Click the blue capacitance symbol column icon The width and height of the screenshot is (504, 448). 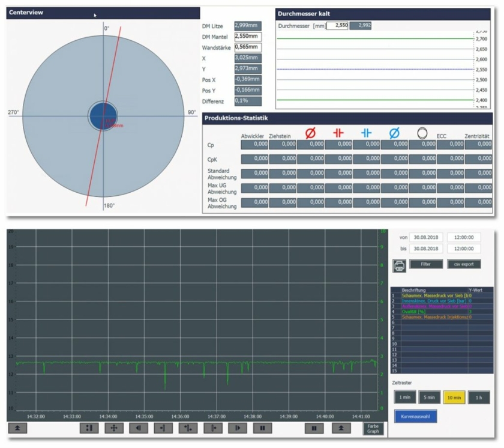(366, 133)
